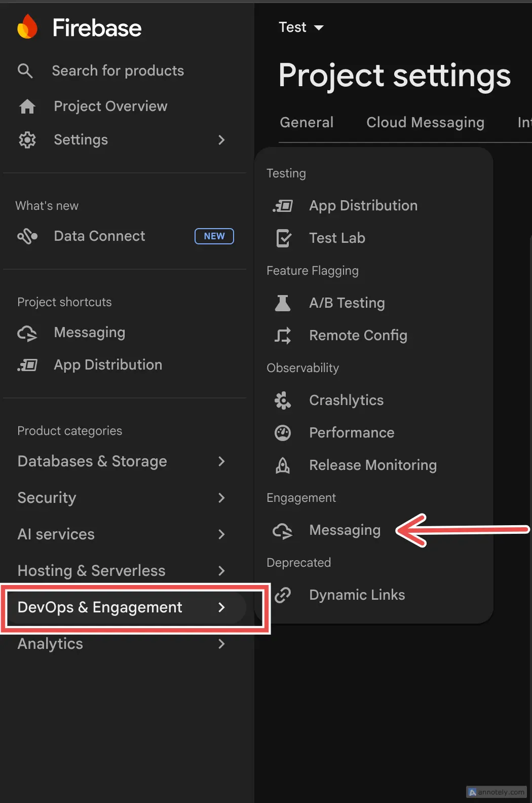532x803 pixels.
Task: Click the A/B Testing flask icon
Action: [283, 303]
